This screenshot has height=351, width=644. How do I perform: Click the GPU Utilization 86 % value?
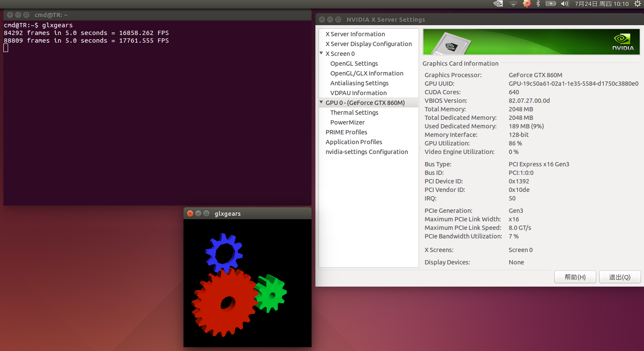click(515, 143)
